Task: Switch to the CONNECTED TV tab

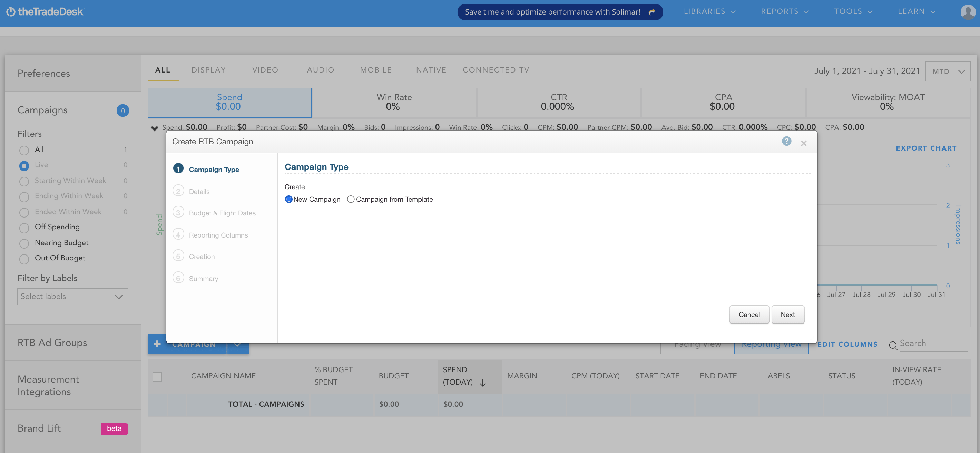Action: click(496, 70)
